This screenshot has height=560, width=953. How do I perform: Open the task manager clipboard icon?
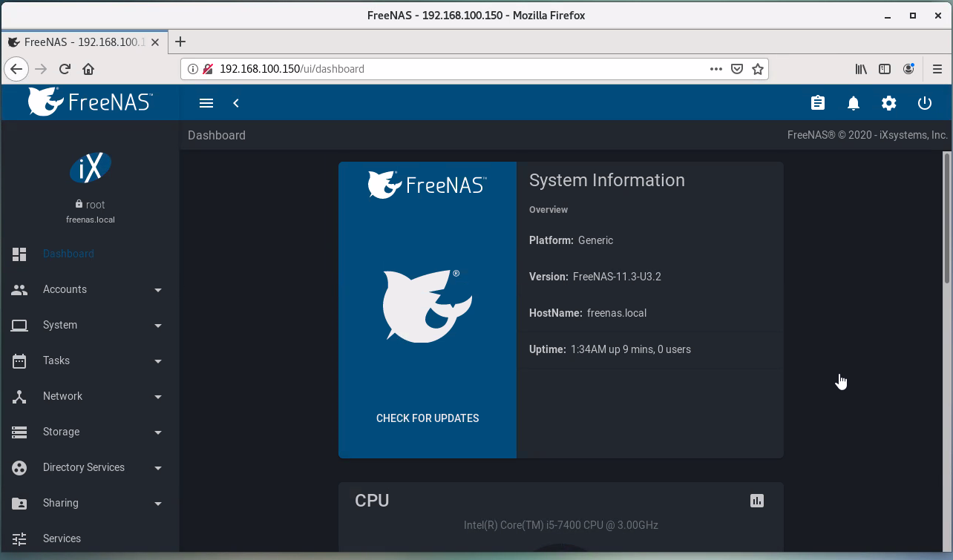pos(818,103)
